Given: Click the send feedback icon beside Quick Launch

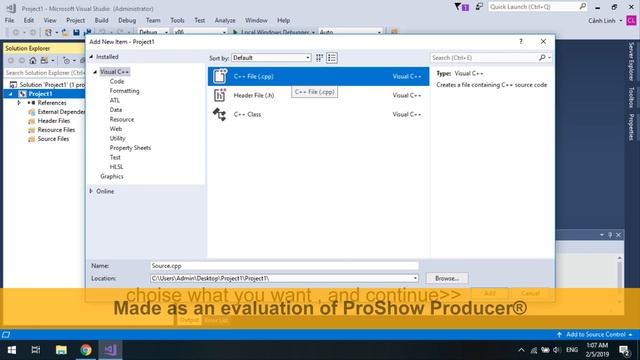Looking at the screenshot, I should (x=479, y=7).
